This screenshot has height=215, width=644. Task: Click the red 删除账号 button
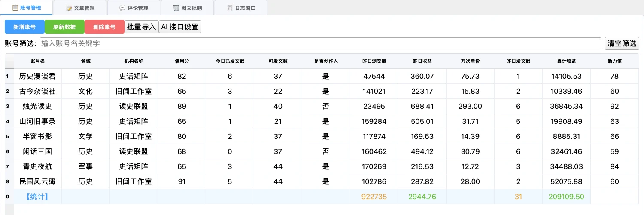pos(104,27)
